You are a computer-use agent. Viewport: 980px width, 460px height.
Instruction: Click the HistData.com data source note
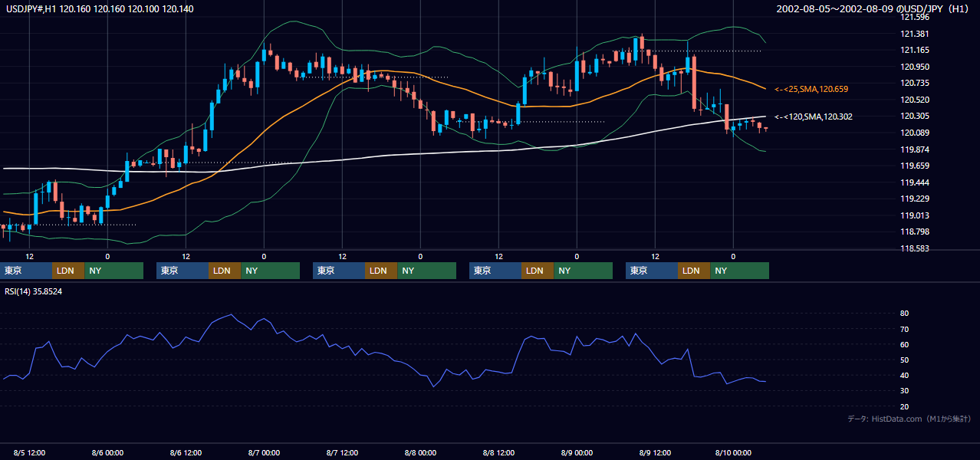(x=909, y=419)
